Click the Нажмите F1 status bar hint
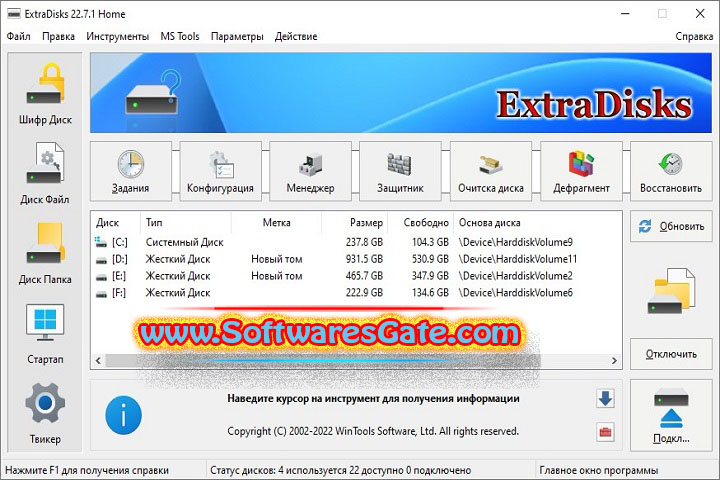This screenshot has height=480, width=720. coord(87,470)
